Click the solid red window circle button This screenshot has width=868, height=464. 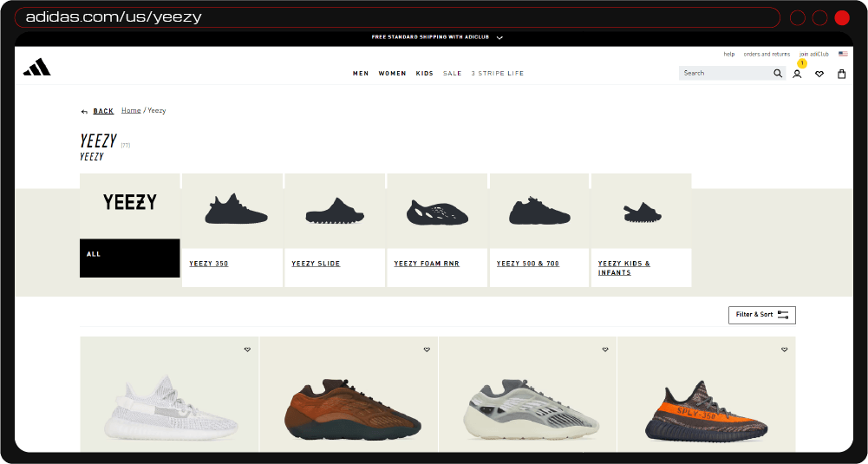click(841, 17)
